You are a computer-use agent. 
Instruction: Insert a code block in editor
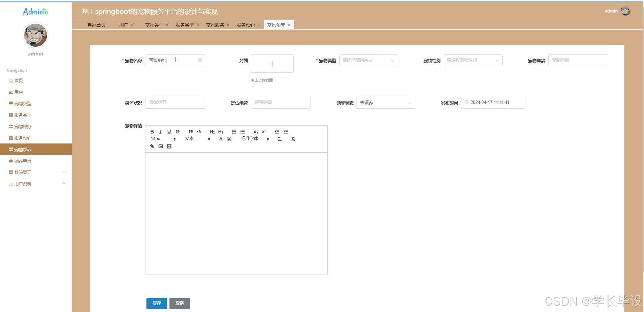point(199,132)
